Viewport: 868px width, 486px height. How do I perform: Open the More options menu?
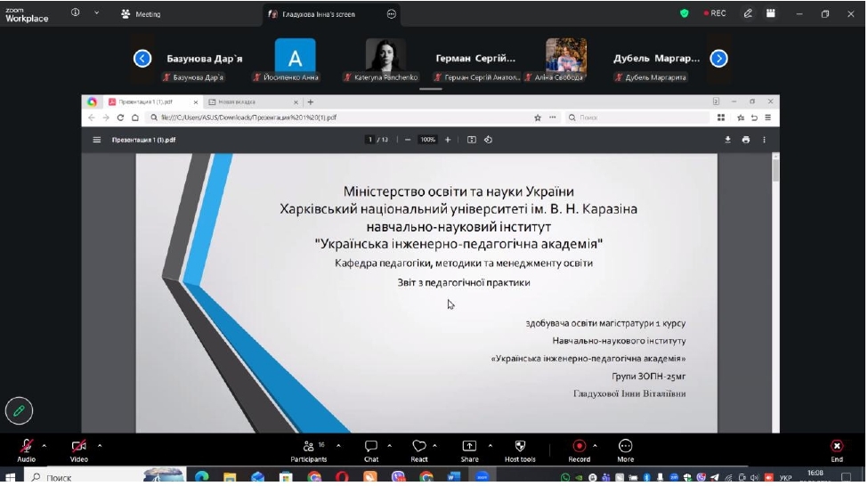click(x=626, y=451)
